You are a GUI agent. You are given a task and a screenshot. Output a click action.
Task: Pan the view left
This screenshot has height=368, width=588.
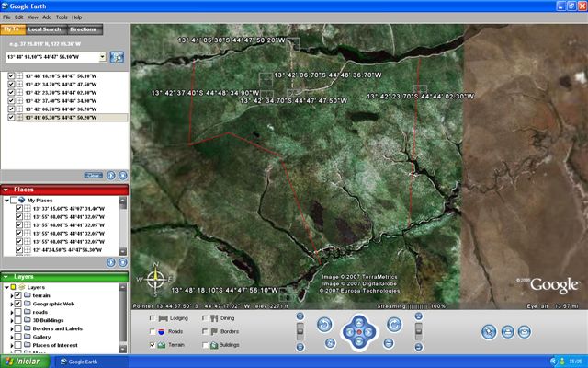[349, 332]
